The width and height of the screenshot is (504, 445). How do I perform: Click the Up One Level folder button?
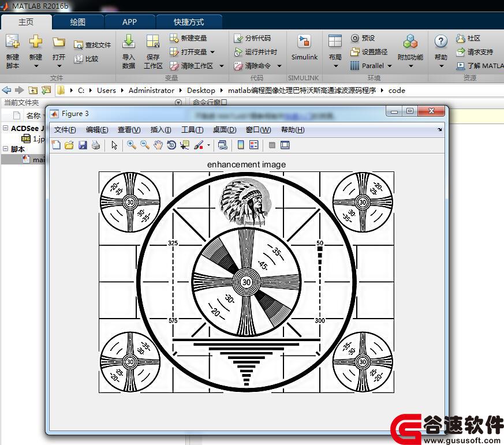(33, 90)
